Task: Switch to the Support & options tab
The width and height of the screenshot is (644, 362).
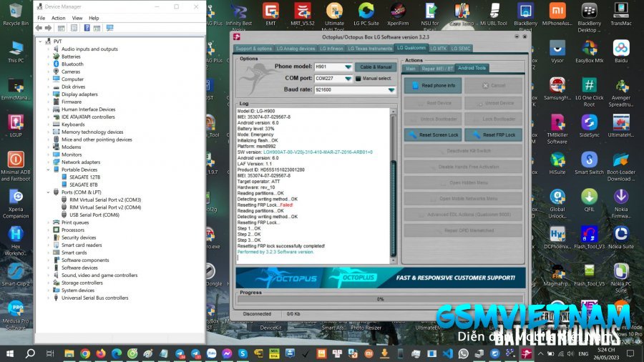Action: [253, 49]
